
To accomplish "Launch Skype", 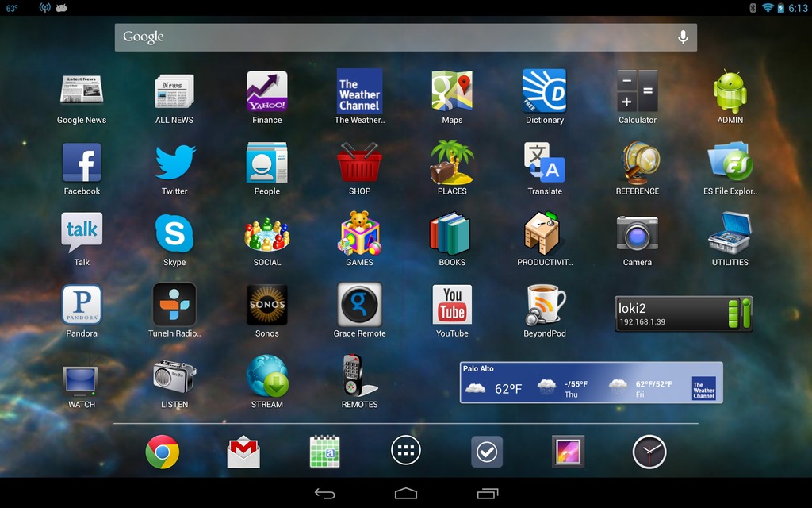I will click(174, 233).
